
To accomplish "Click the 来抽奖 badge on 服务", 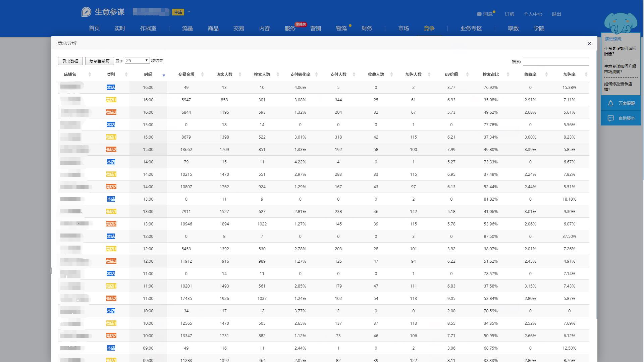I will (x=301, y=24).
